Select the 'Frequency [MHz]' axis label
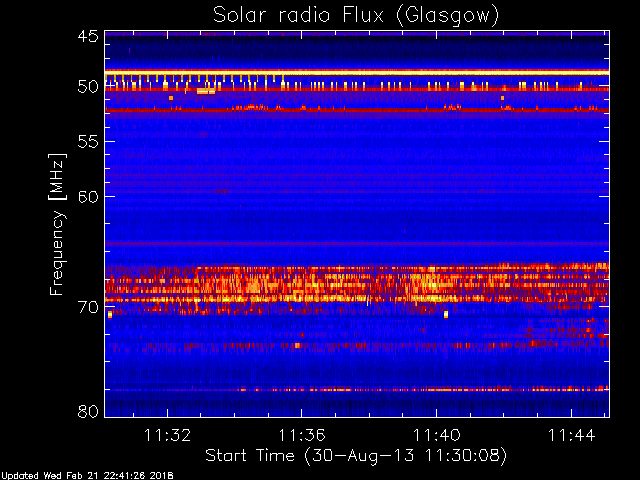640x480 pixels. (57, 224)
